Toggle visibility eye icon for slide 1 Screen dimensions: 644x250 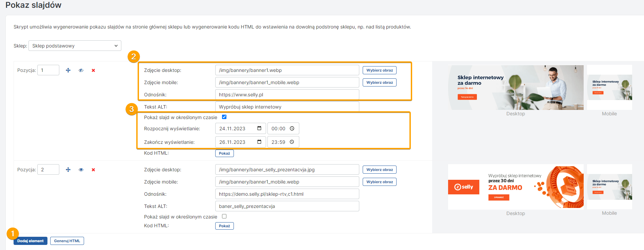click(x=81, y=70)
